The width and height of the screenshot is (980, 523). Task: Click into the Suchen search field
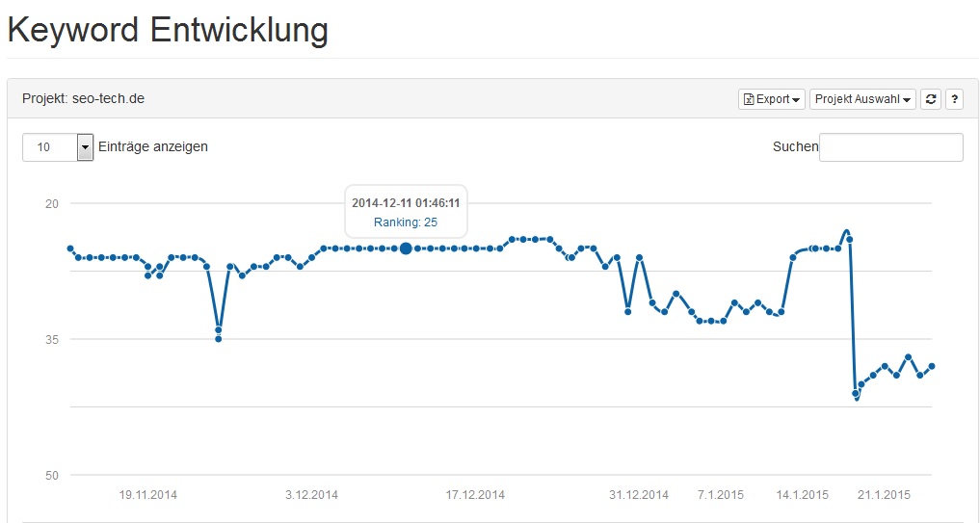pyautogui.click(x=890, y=146)
